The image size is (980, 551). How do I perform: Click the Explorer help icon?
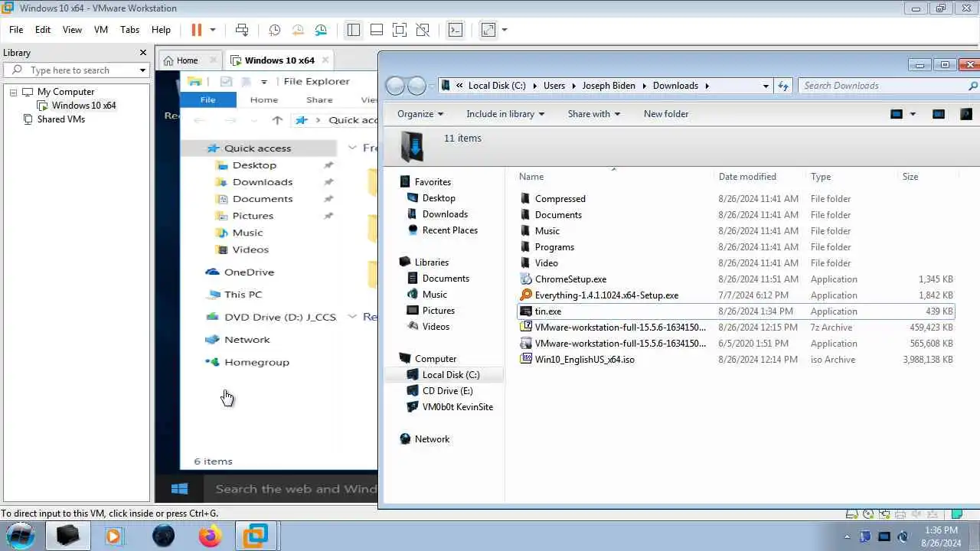click(x=965, y=114)
